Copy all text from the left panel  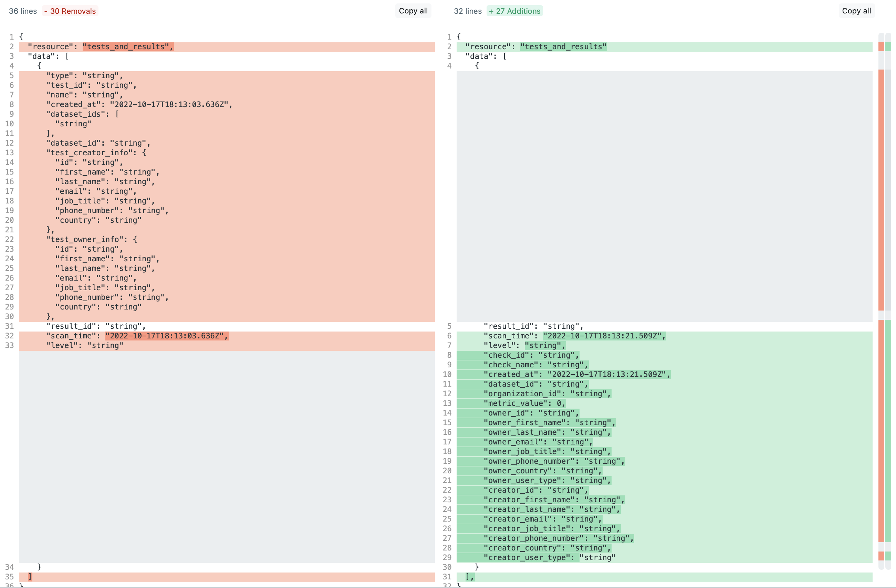click(x=413, y=11)
